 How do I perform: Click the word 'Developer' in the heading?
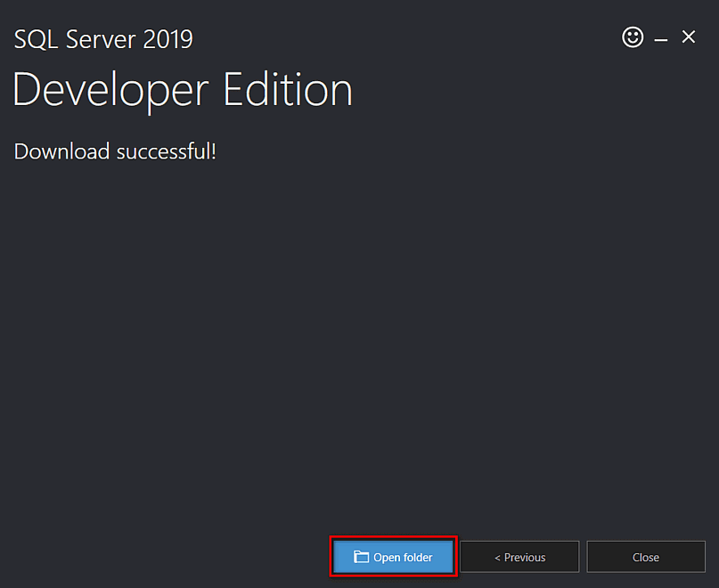(x=110, y=90)
